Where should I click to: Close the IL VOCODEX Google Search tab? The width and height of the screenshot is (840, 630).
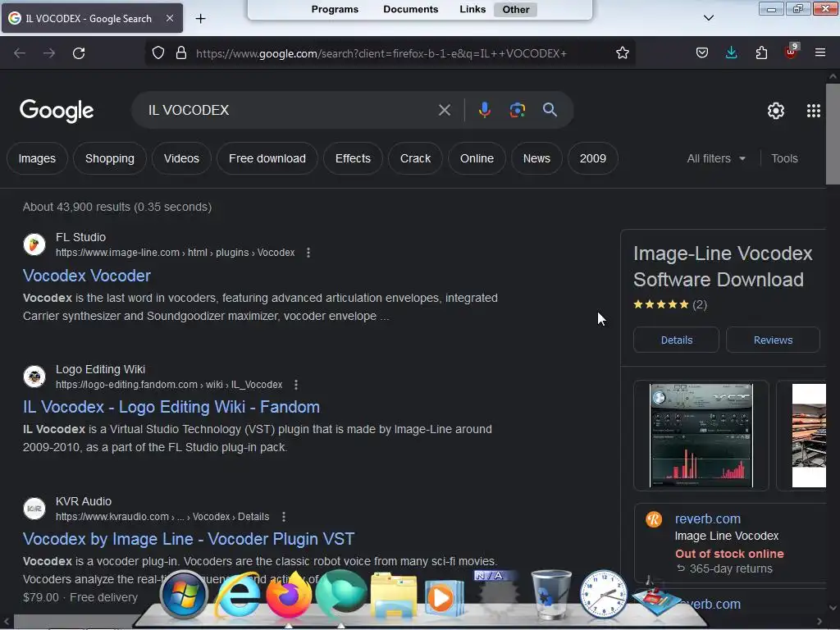[x=169, y=18]
